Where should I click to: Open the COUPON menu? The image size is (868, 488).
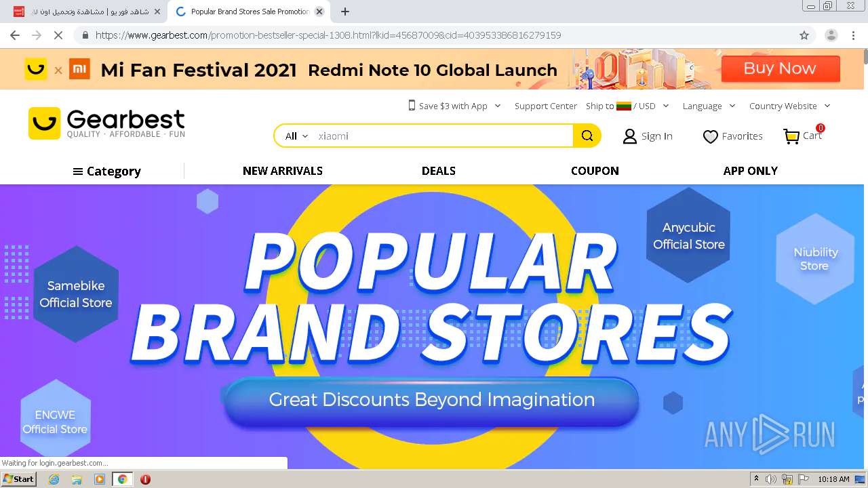[595, 171]
